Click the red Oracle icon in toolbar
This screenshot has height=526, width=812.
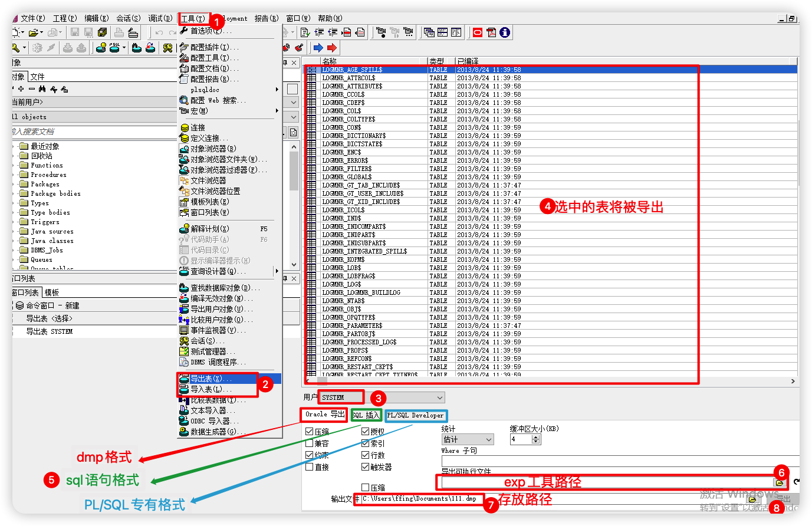tap(478, 32)
